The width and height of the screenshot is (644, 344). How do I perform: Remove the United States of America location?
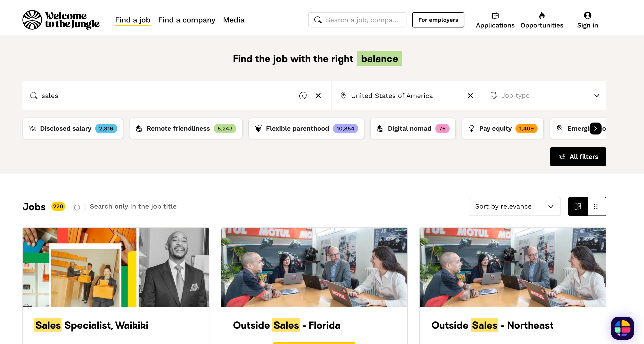pyautogui.click(x=470, y=95)
